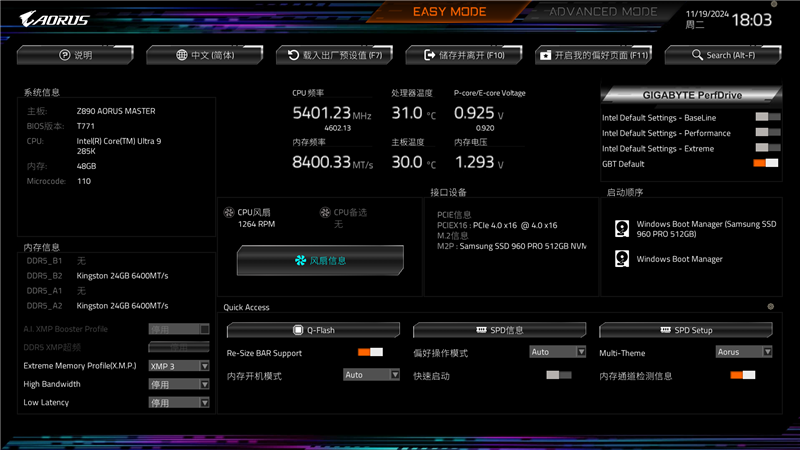Image resolution: width=800 pixels, height=450 pixels.
Task: Open the 偏好操作模式 Auto dropdown
Action: 558,352
